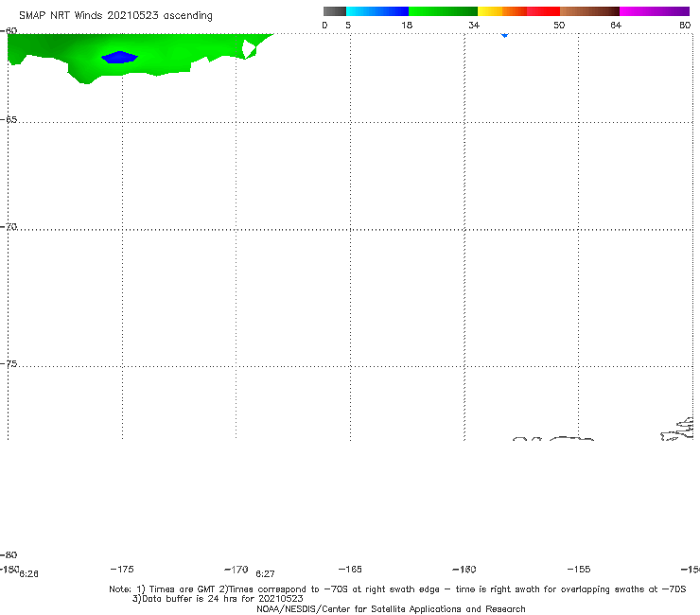Click colorbar tick label '34'
700x615 pixels.
click(474, 25)
